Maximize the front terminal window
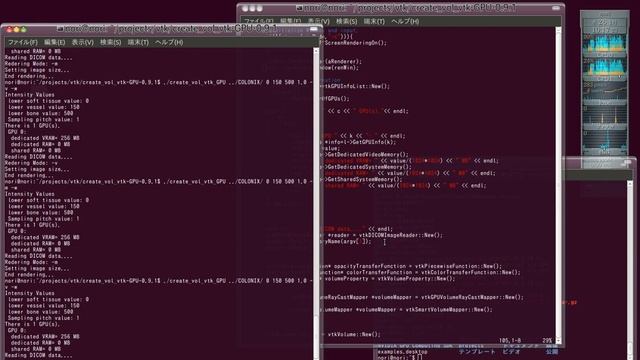The width and height of the screenshot is (640, 360). tap(23, 30)
